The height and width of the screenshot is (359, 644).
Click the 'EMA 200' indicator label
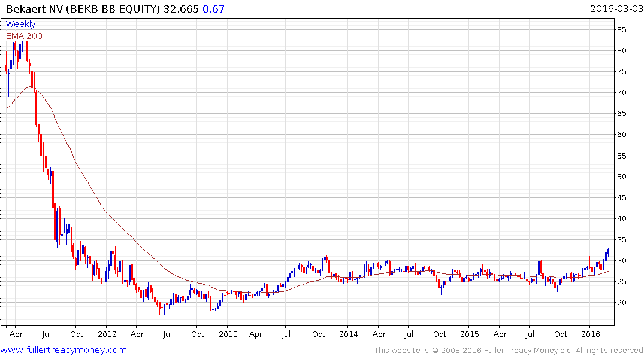point(24,36)
